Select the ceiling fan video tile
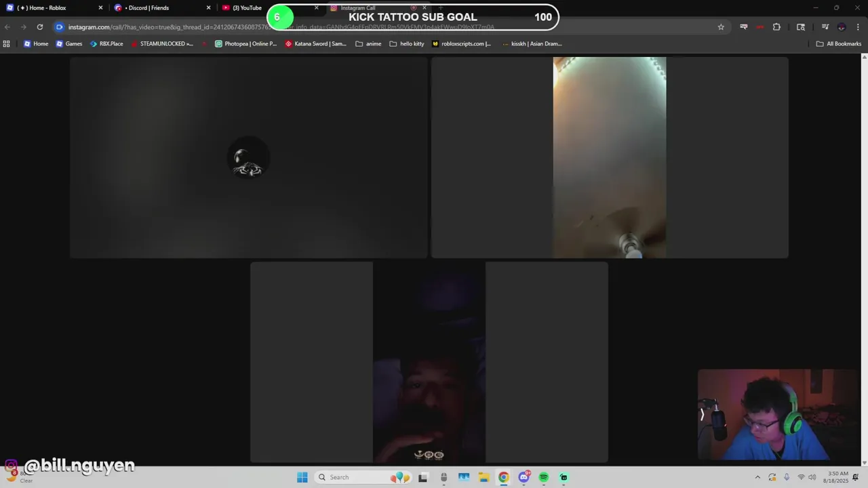The width and height of the screenshot is (868, 488). pos(610,157)
